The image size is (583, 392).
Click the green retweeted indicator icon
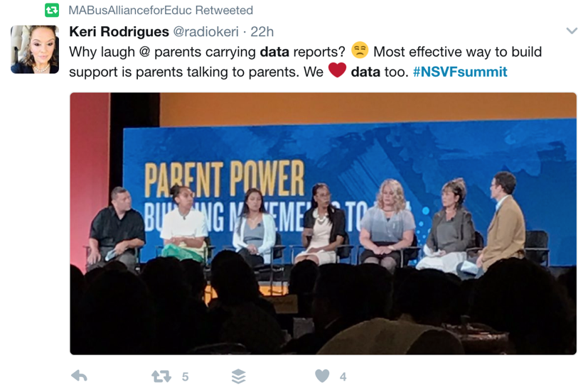coord(52,10)
